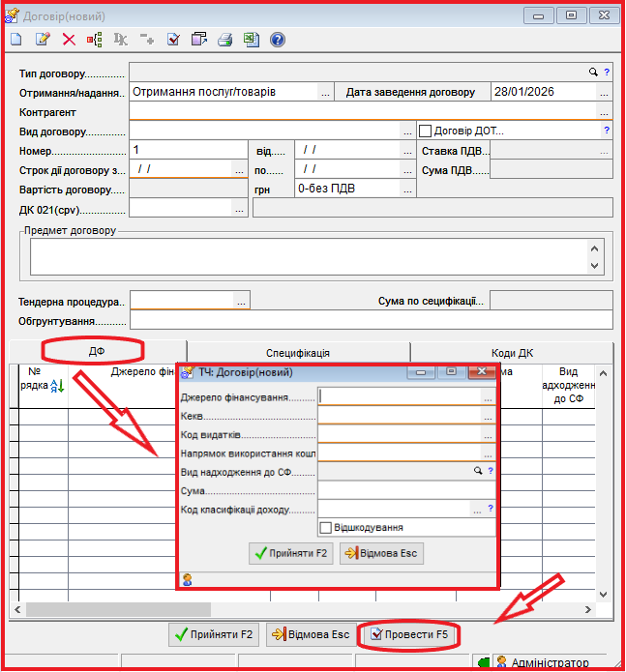Click into the Сума input field
The width and height of the screenshot is (626, 672).
tap(406, 490)
